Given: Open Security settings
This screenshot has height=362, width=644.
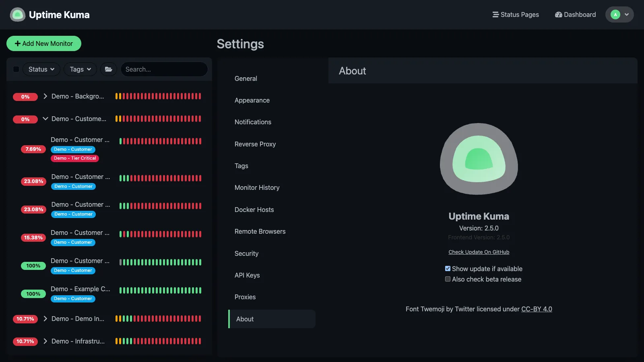Looking at the screenshot, I should pyautogui.click(x=272, y=253).
